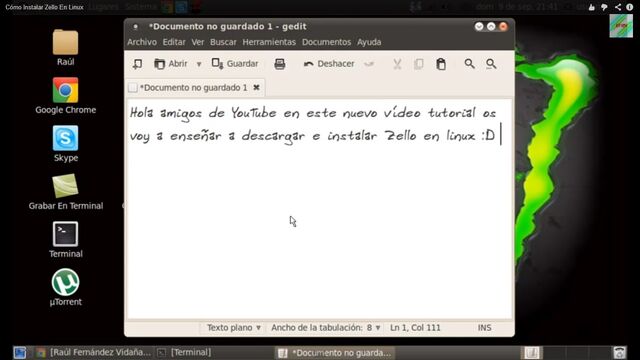The width and height of the screenshot is (640, 360).
Task: Click video title Cómo Instalar Zello En Linux
Action: point(44,7)
